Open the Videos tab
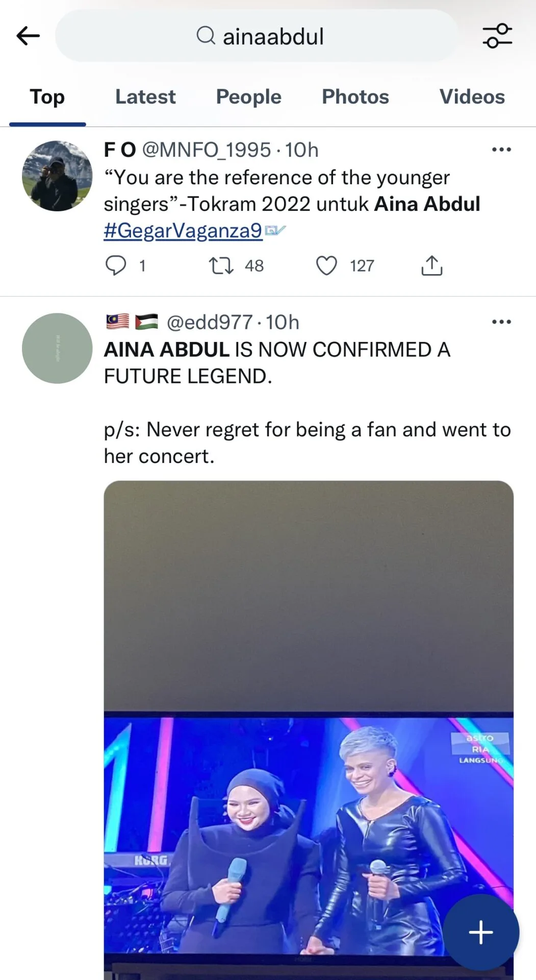 (472, 97)
